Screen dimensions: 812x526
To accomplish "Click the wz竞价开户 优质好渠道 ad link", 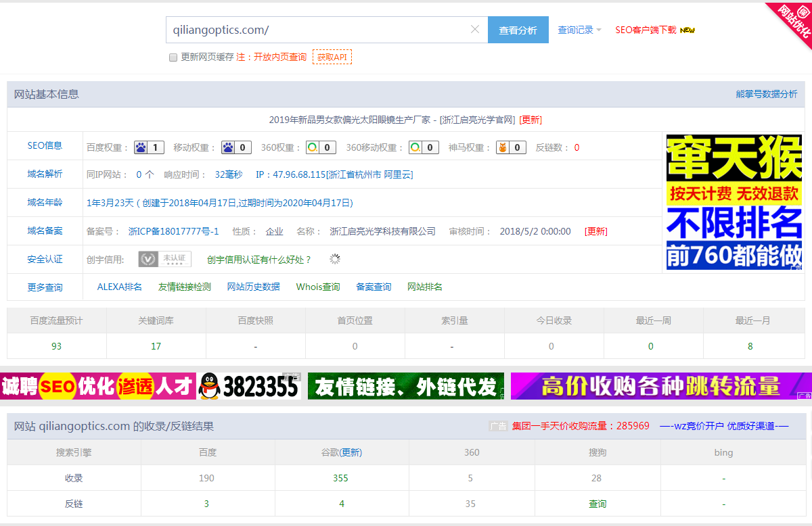I will pos(724,426).
